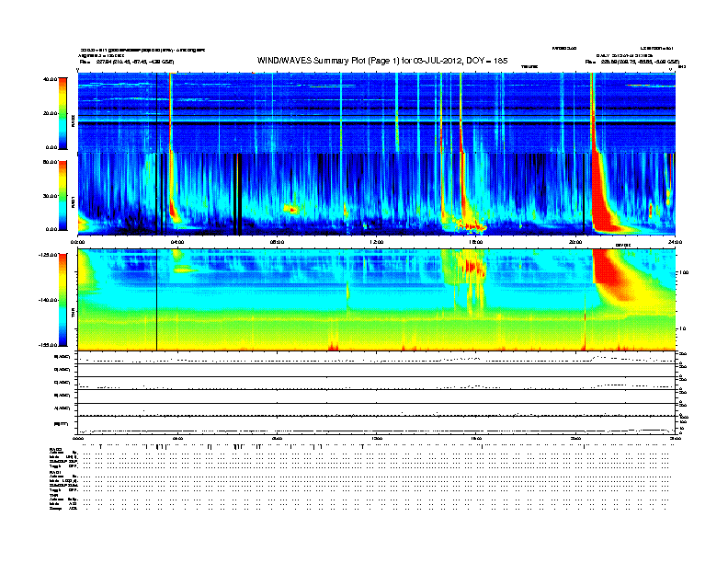Click the RAD1 color scale bar
728x563 pixels.
[x=63, y=196]
